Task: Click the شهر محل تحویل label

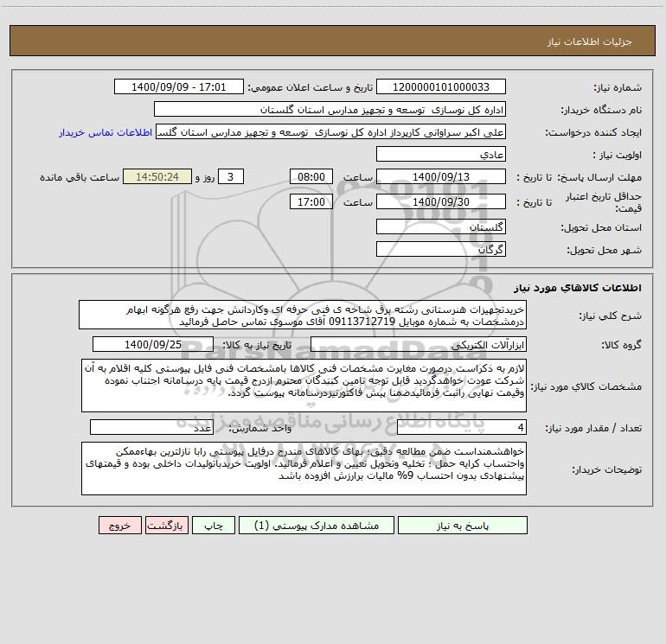Action: tap(605, 250)
